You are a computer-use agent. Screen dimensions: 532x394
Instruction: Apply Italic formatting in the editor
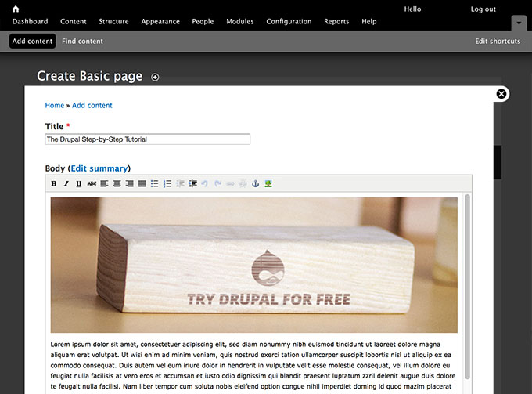click(66, 184)
